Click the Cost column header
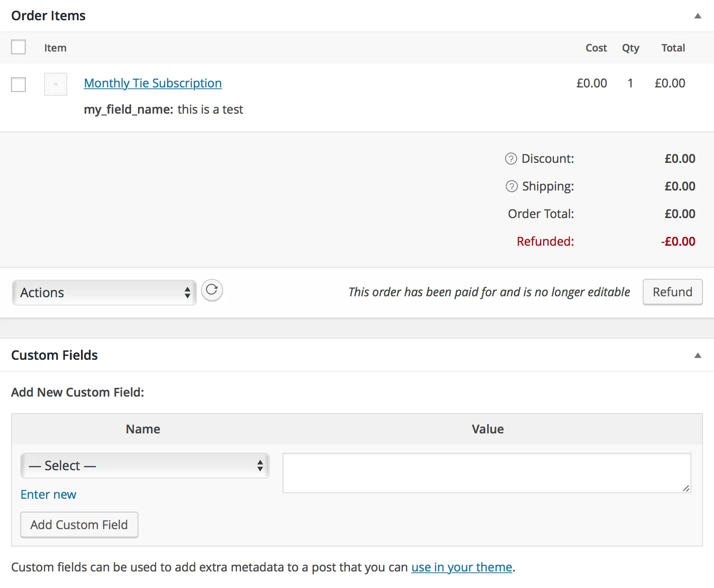Image resolution: width=714 pixels, height=588 pixels. click(596, 48)
